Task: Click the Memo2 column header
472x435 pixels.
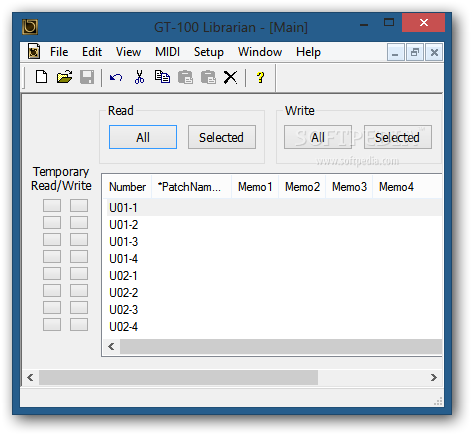Action: 302,187
